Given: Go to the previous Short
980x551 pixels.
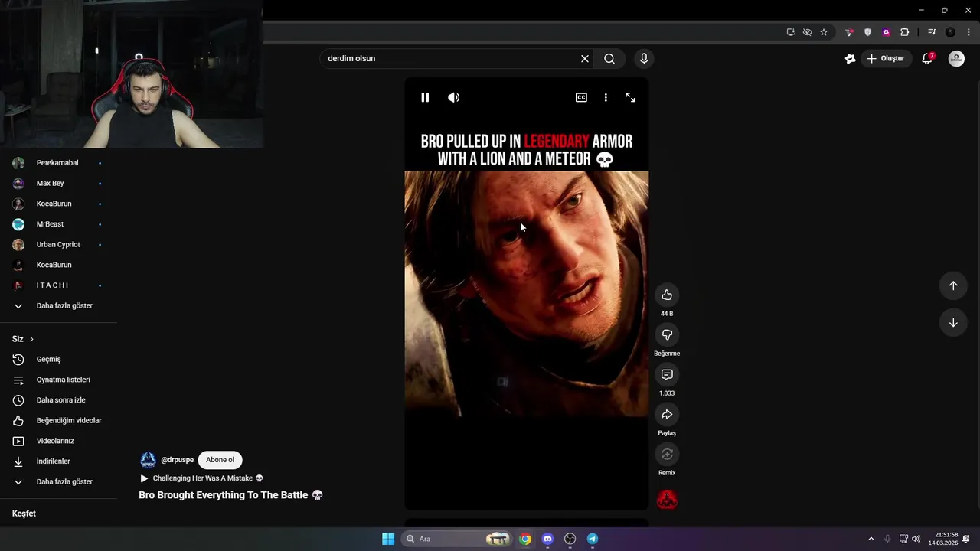Looking at the screenshot, I should coord(953,285).
